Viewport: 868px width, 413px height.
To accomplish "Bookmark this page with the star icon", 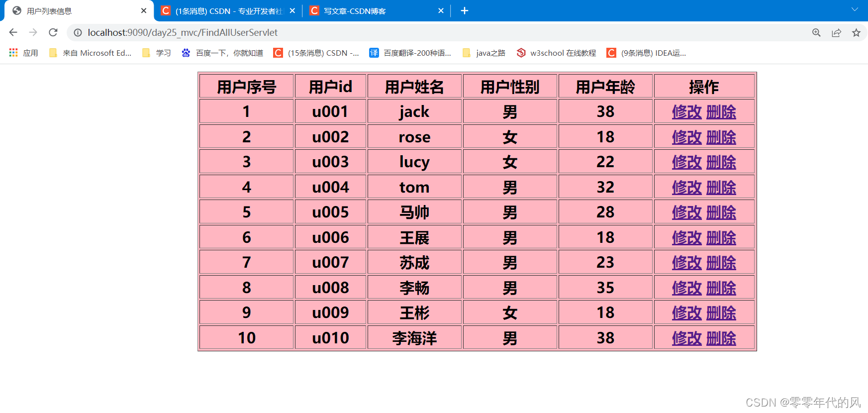I will 856,32.
